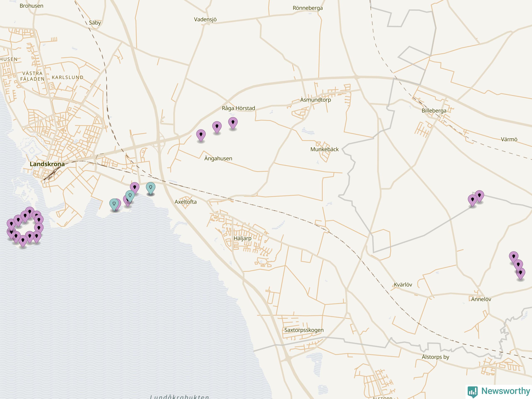Click the Säby place label
The height and width of the screenshot is (399, 532).
tap(95, 23)
